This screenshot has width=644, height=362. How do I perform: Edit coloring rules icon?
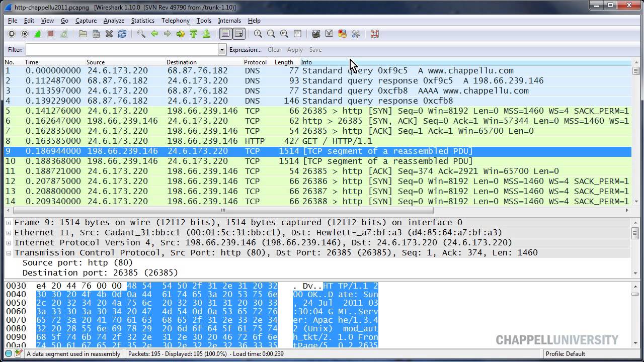(x=343, y=34)
